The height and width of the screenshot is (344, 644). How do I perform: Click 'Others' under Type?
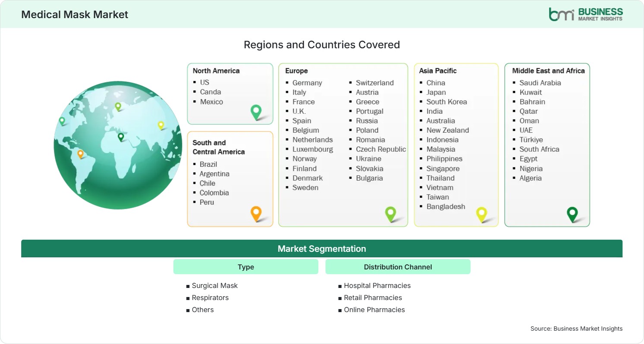click(203, 310)
